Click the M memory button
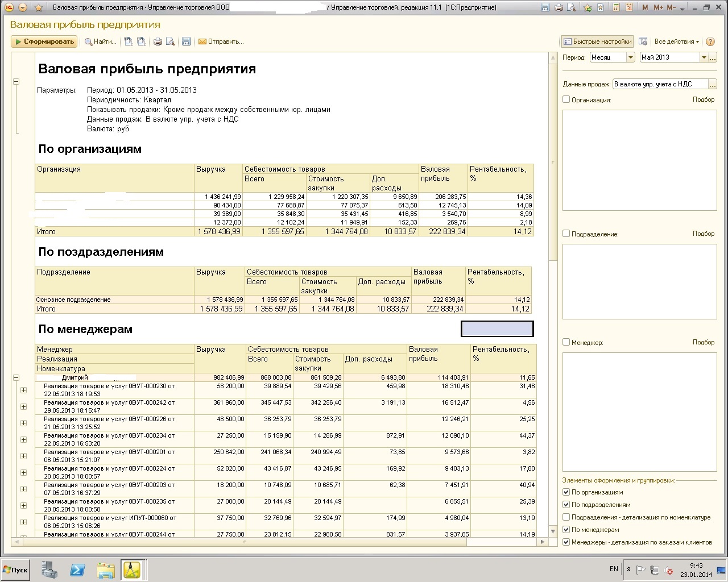The height and width of the screenshot is (582, 728). [x=645, y=7]
